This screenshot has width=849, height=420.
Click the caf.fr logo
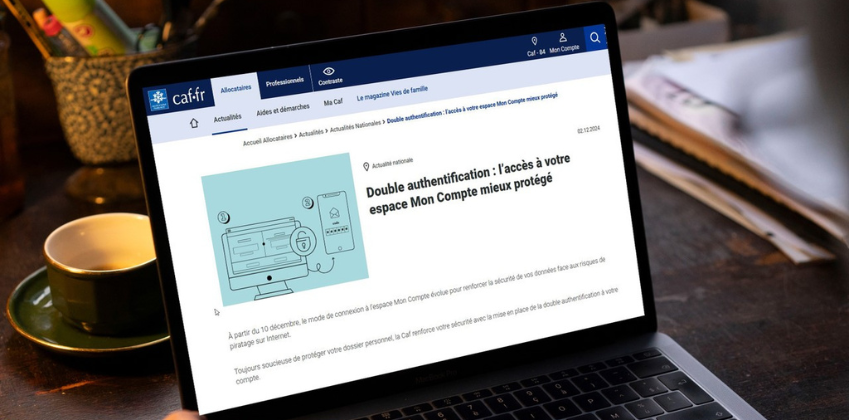(177, 98)
